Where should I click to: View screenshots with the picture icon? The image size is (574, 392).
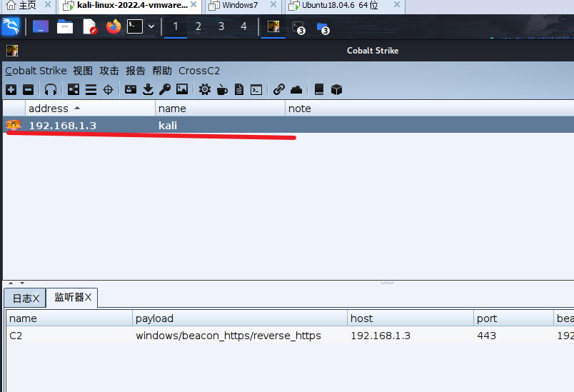(182, 89)
